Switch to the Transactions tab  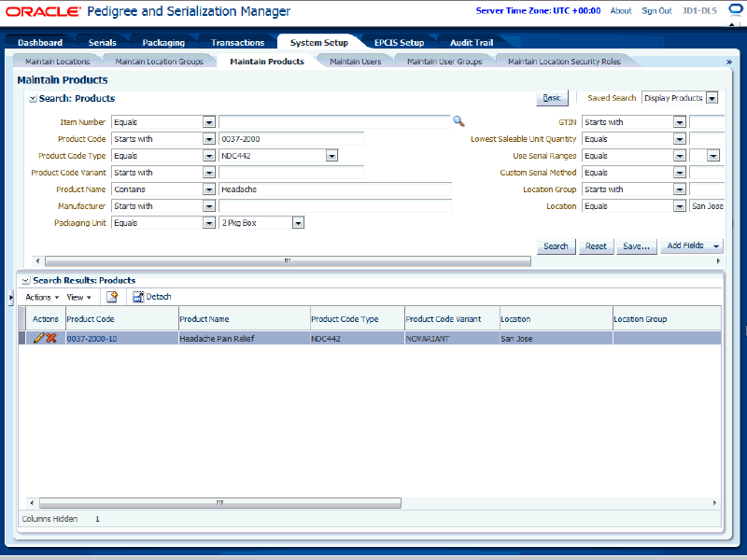(238, 42)
